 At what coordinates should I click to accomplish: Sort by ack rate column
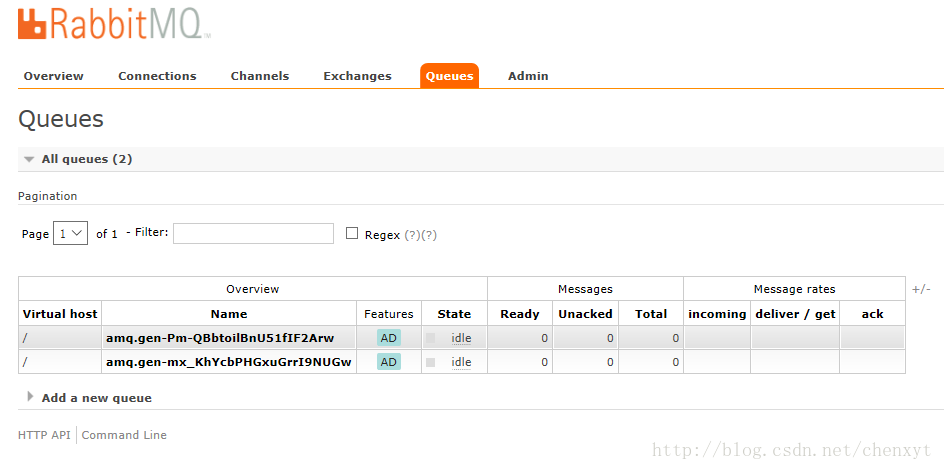tap(872, 314)
